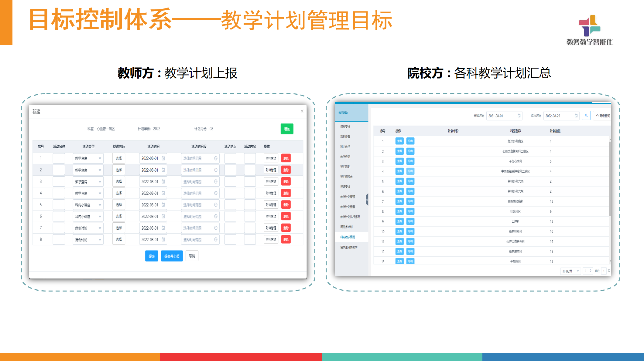The height and width of the screenshot is (361, 644).
Task: Click calendar icon in row 1 活动时间
Action: pyautogui.click(x=163, y=158)
